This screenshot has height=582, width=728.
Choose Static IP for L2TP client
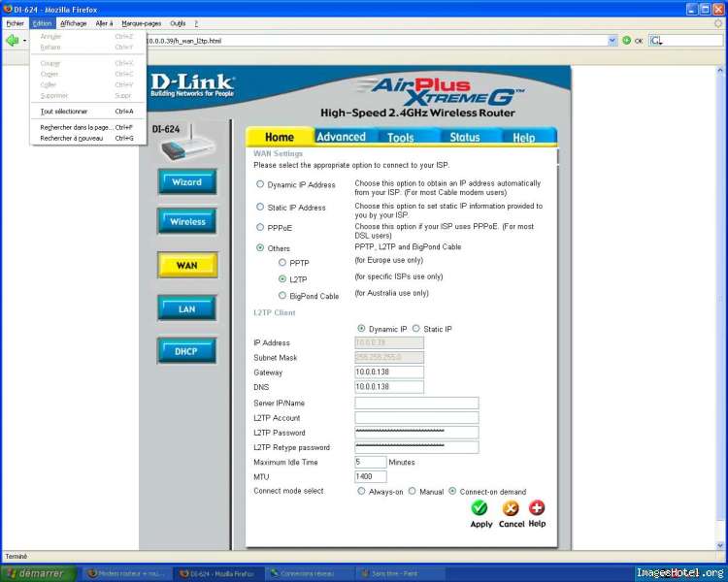click(416, 328)
